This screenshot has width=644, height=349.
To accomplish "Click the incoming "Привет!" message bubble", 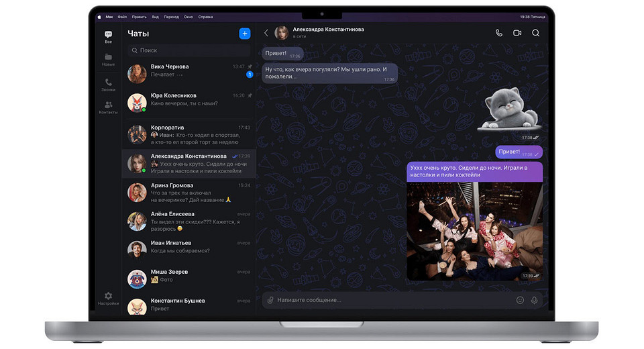I will (x=282, y=54).
